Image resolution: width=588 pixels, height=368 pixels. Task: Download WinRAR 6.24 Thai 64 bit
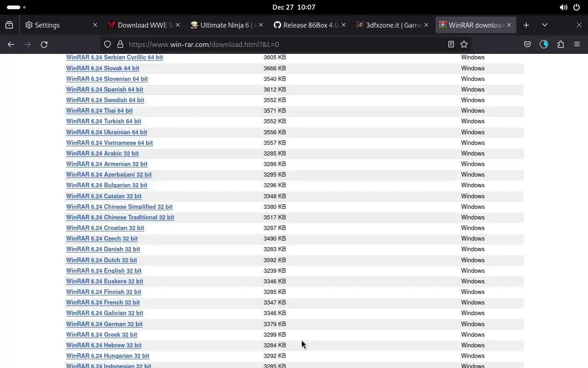[x=99, y=110]
